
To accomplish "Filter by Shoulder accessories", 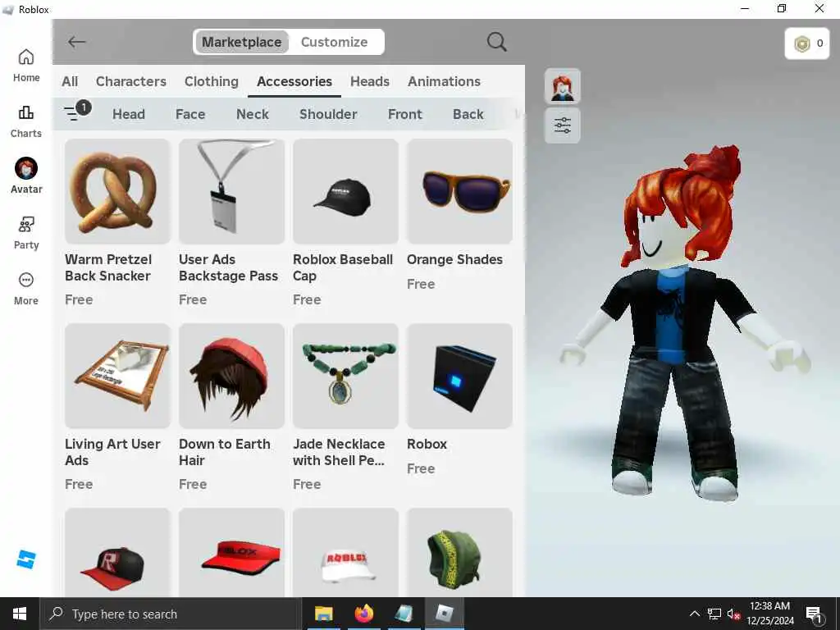I will [328, 114].
